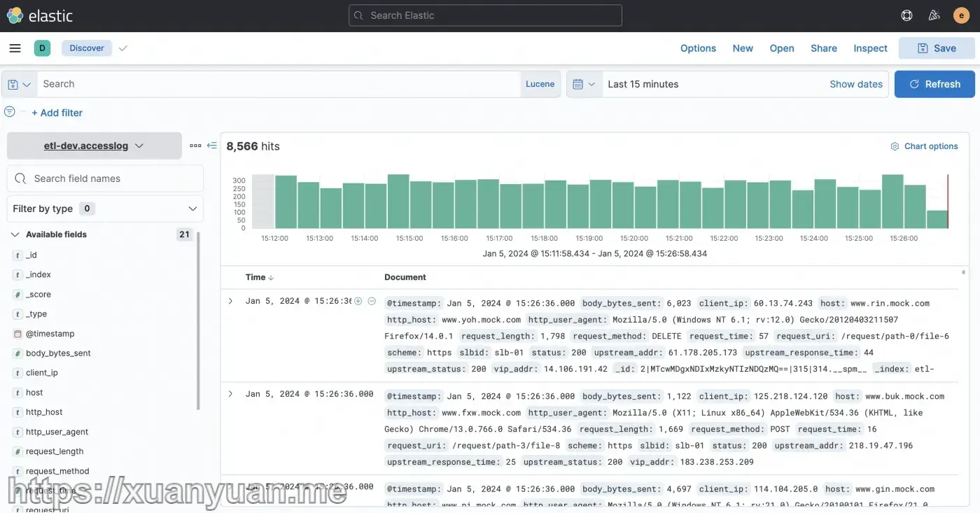This screenshot has width=980, height=513.
Task: Click the results vertical scrollbar
Action: coord(963,273)
